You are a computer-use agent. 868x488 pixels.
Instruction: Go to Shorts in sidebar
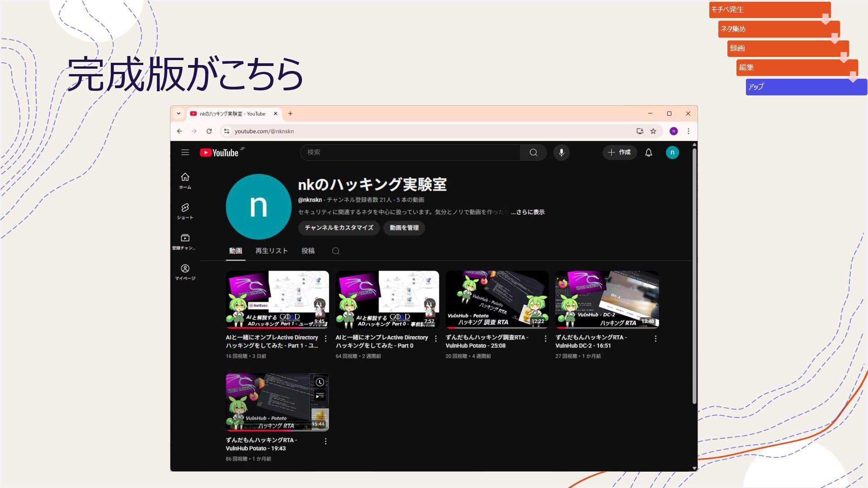(185, 211)
